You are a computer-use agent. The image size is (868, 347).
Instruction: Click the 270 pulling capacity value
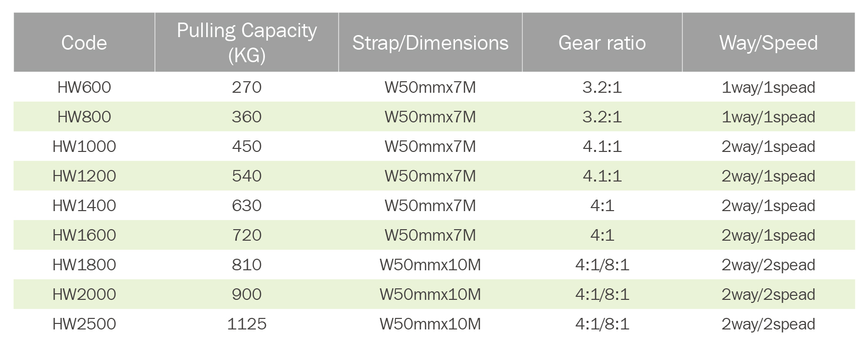[246, 87]
